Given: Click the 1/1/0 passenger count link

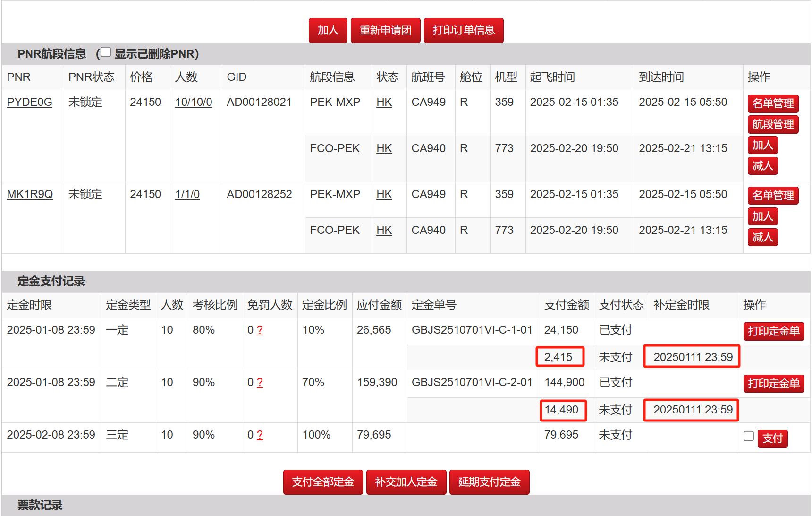Looking at the screenshot, I should tap(187, 194).
